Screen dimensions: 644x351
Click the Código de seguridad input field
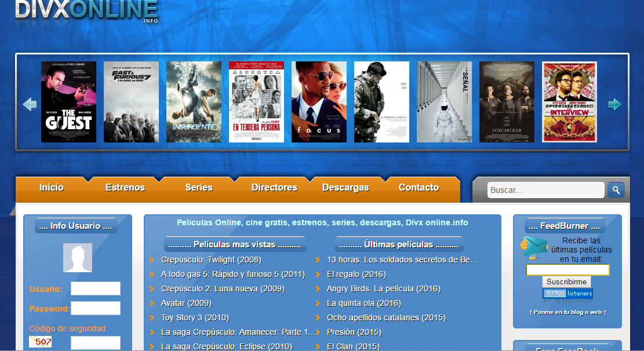[96, 342]
